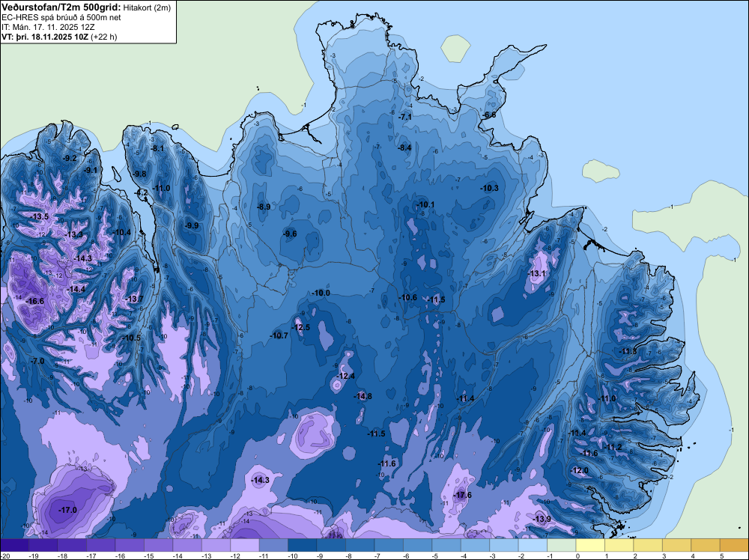The height and width of the screenshot is (560, 749).
Task: Click the 'IT: Mán. 17. 11. 2025 12Z' line
Action: click(x=48, y=27)
